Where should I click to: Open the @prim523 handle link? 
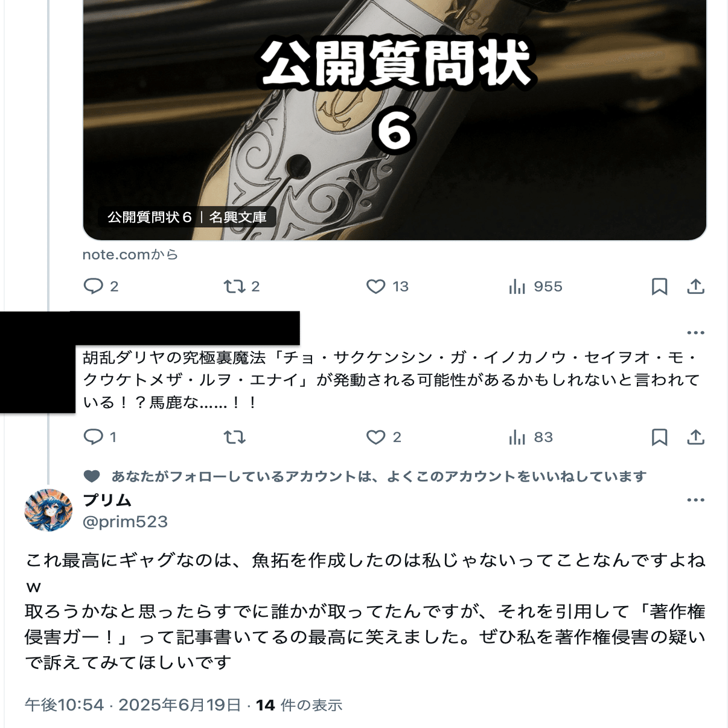coord(125,522)
